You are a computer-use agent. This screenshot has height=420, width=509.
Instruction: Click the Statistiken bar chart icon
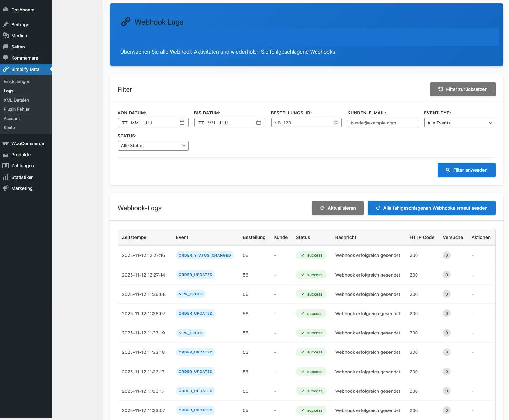(x=6, y=177)
